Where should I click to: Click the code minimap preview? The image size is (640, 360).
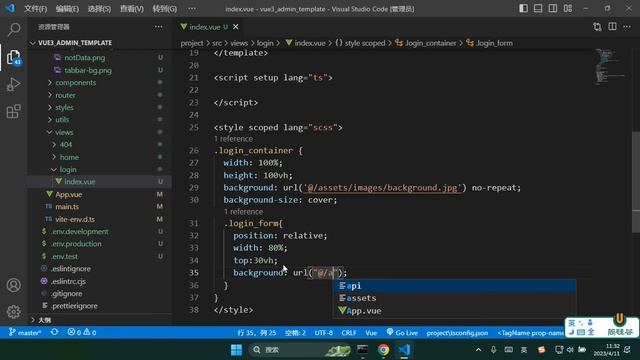pos(610,66)
